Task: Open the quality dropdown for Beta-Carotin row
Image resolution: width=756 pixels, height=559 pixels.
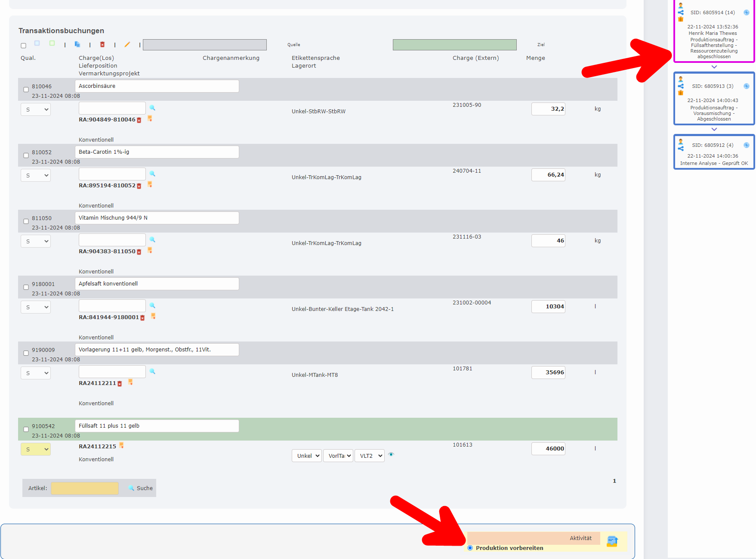Action: 36,175
